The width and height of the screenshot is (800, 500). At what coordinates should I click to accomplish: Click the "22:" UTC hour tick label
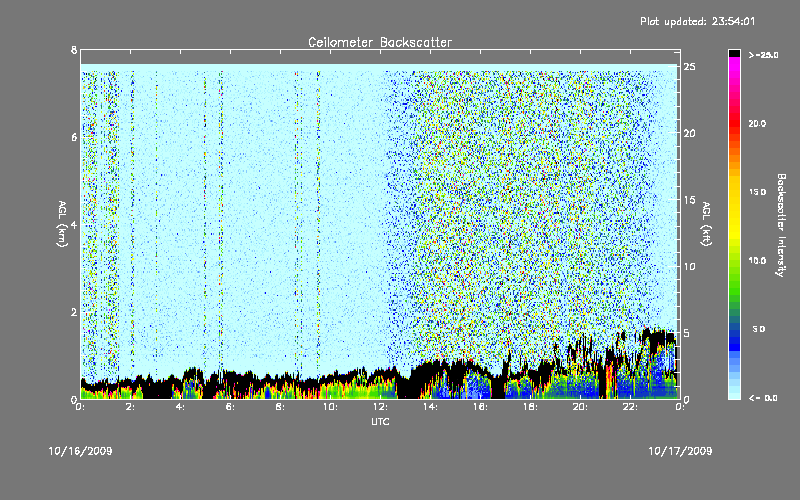coord(630,407)
